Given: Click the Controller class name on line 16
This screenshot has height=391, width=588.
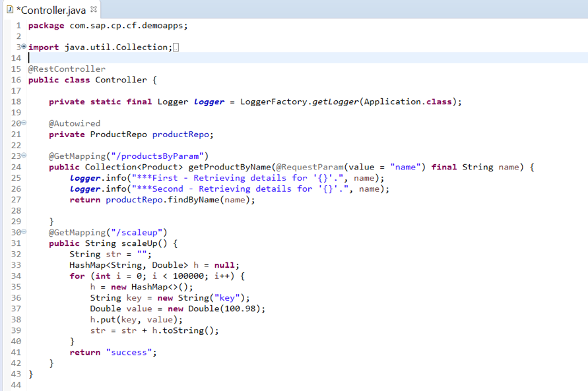Looking at the screenshot, I should coord(121,80).
